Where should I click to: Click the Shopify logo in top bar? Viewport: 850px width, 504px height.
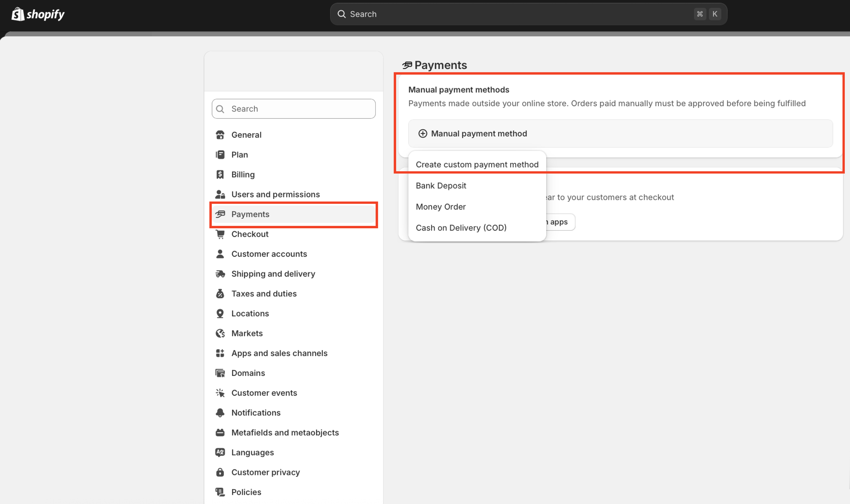tap(38, 14)
